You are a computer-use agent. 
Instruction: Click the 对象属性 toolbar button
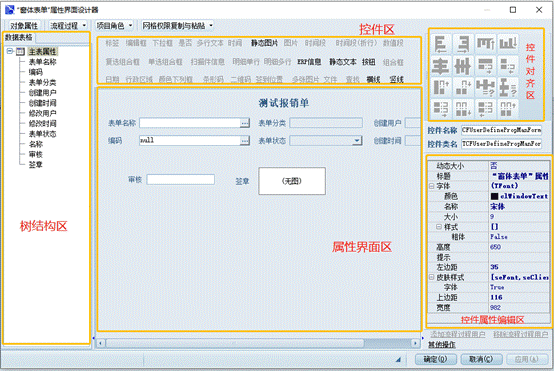[x=24, y=26]
